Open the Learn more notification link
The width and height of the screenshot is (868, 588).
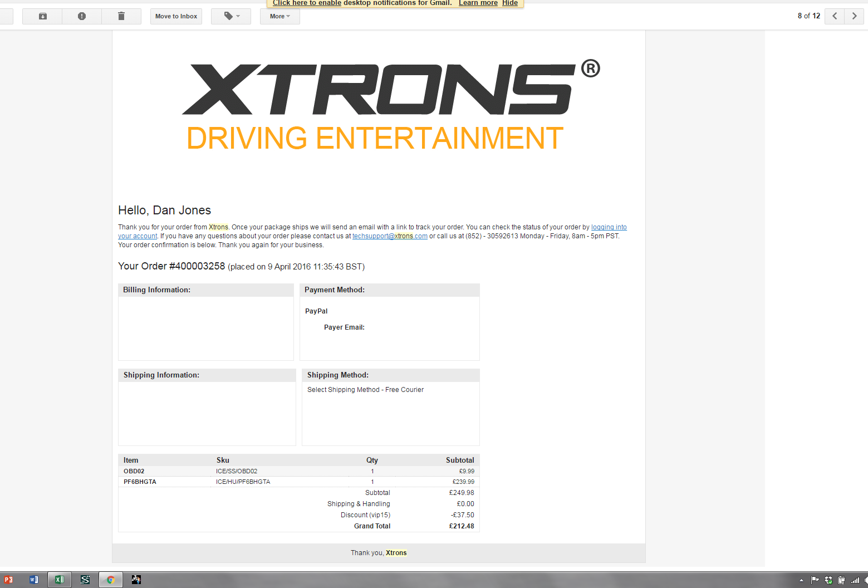pos(478,3)
